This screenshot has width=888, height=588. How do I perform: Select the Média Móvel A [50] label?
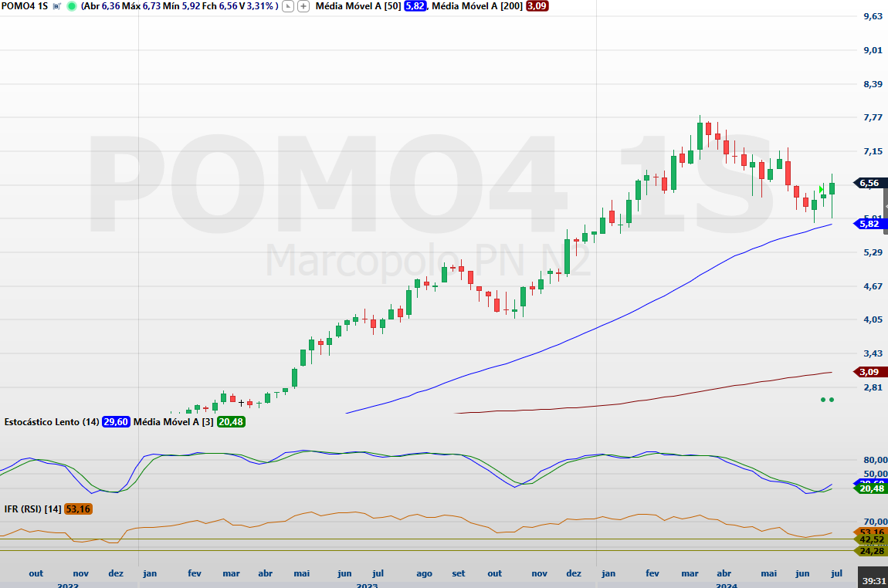click(358, 6)
